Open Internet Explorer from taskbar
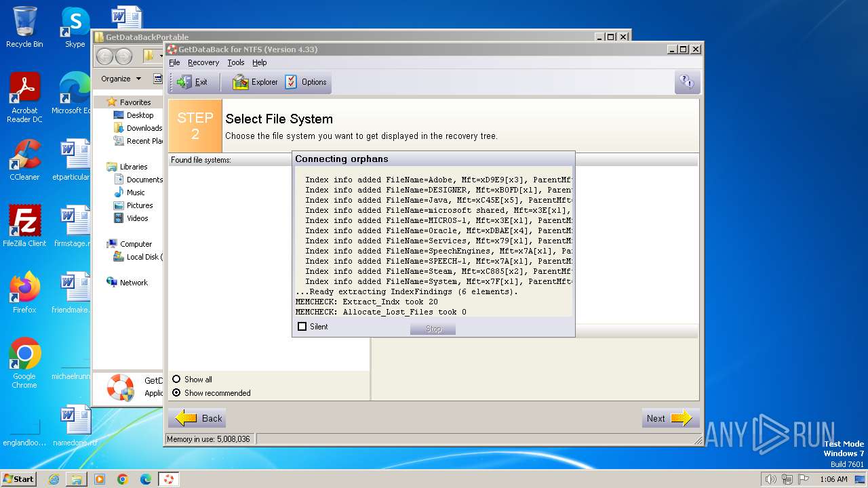This screenshot has width=868, height=488. [x=54, y=479]
